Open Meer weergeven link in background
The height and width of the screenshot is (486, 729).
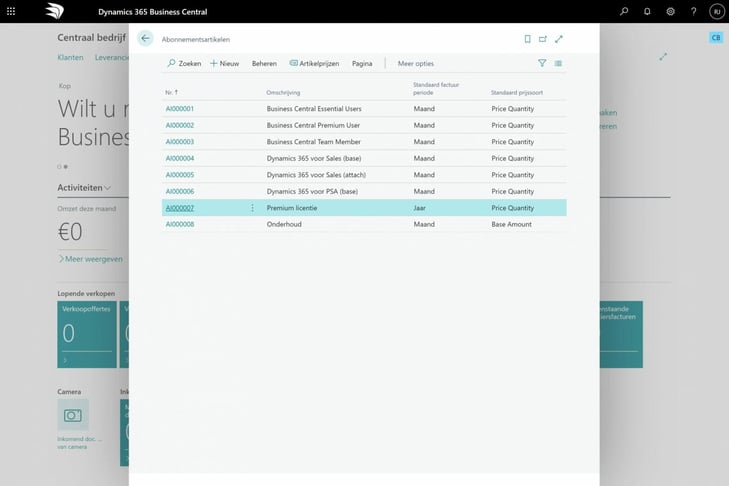91,259
